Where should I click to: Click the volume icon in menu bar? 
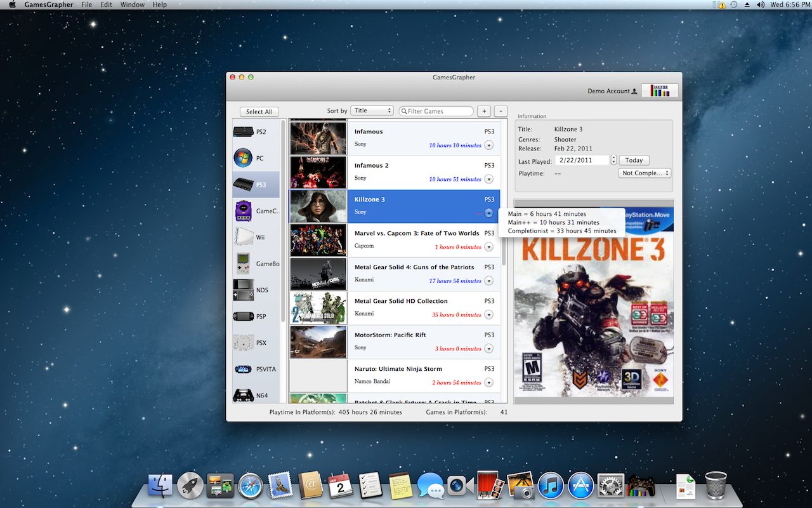tap(761, 4)
